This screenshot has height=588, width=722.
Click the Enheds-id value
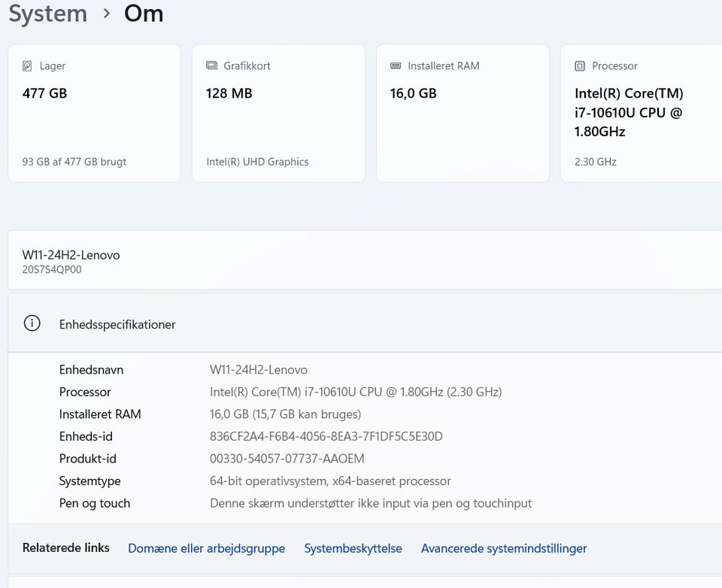pos(326,436)
